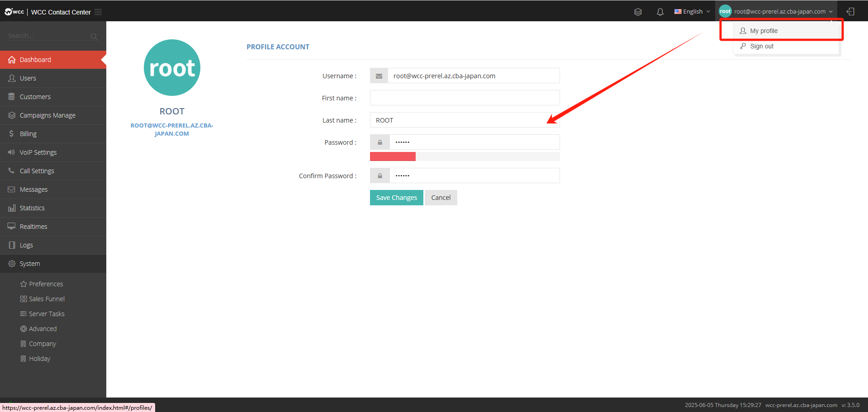
Task: Click the Customers database icon
Action: click(12, 97)
